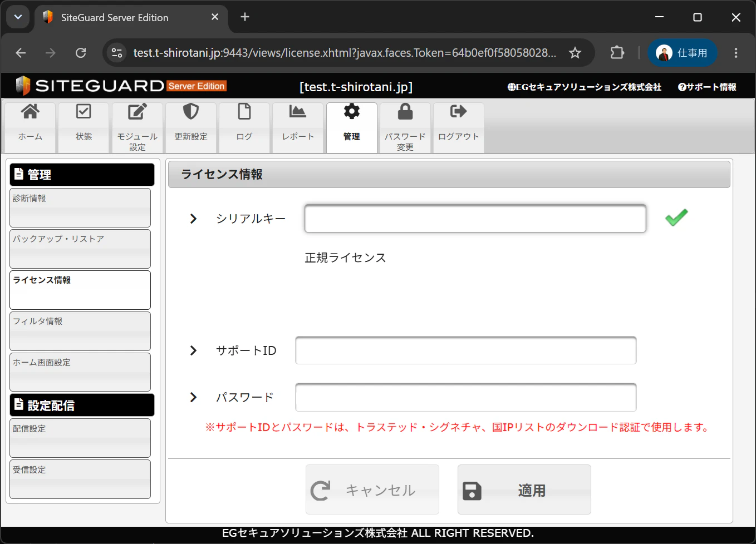Expand the パスワード chevron
This screenshot has height=544, width=756.
[x=193, y=397]
